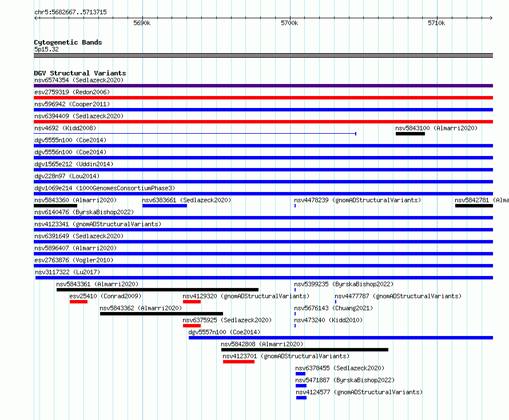Open nsv4123701 (gnomADStructuralVariants) label
The image size is (509, 420).
click(x=286, y=356)
